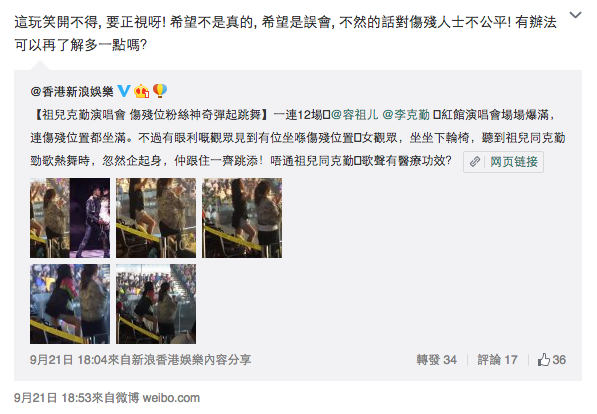Open the 9月21日 18:53 repost timestamp
Image resolution: width=597 pixels, height=414 pixels.
click(53, 398)
